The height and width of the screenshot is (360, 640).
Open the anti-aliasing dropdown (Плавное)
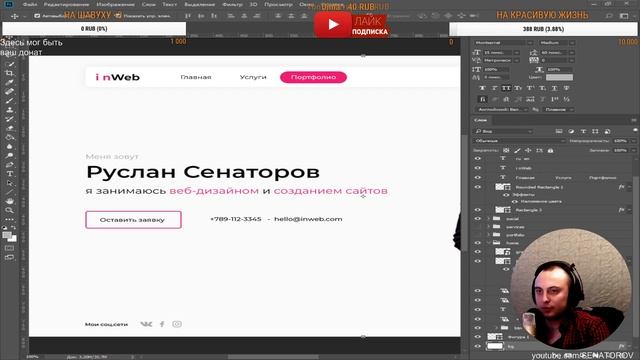[558, 110]
